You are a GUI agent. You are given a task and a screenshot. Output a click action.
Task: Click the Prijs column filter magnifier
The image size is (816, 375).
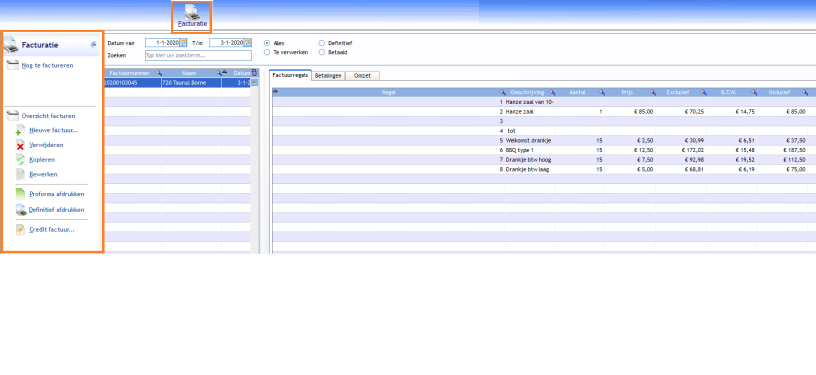(653, 92)
